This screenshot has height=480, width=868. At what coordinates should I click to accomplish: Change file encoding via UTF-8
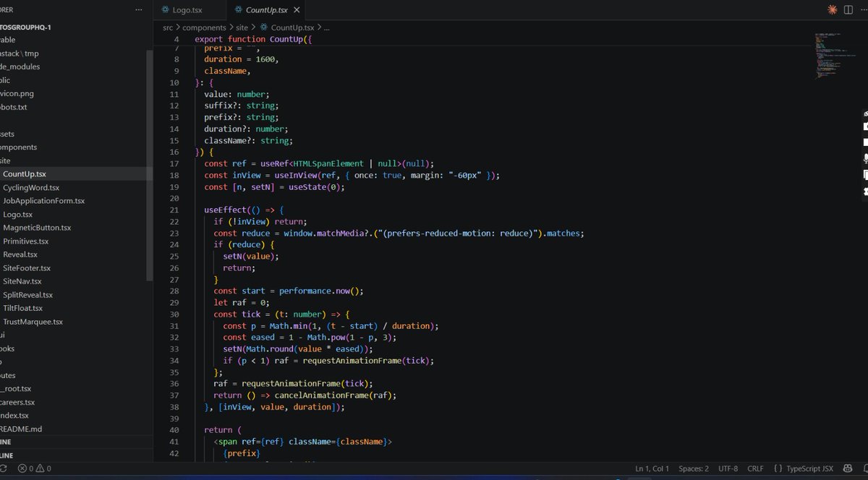(x=728, y=468)
